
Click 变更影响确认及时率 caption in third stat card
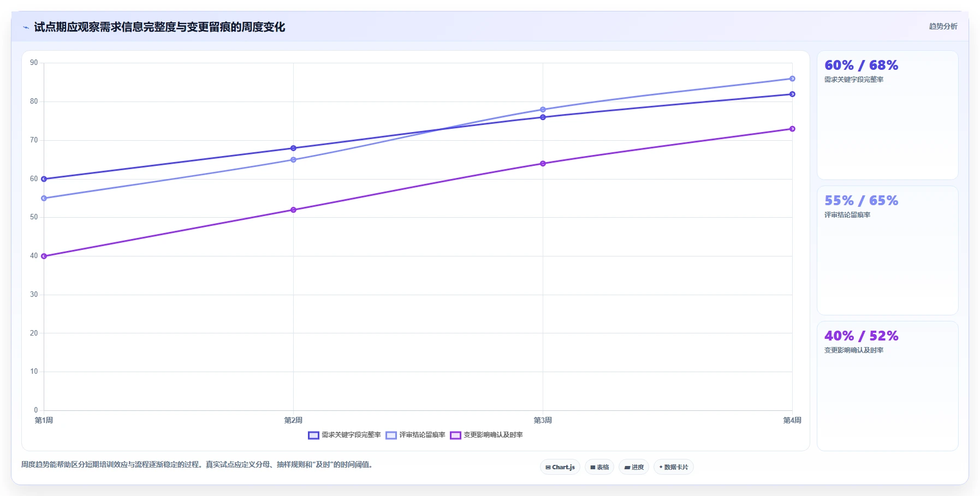(854, 350)
